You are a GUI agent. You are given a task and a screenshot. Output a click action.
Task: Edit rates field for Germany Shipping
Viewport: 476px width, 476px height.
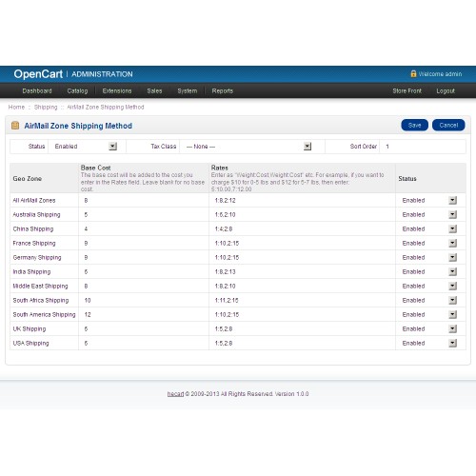302,257
